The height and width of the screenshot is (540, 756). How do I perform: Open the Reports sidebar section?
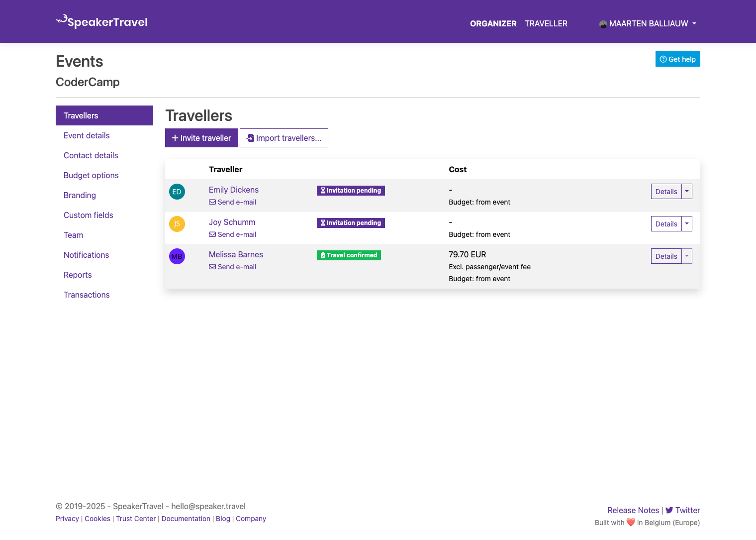(78, 275)
